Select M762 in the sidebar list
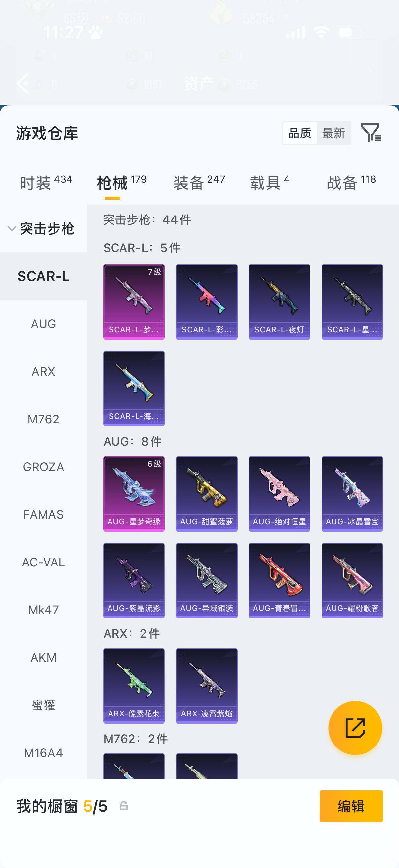The image size is (399, 868). point(43,419)
